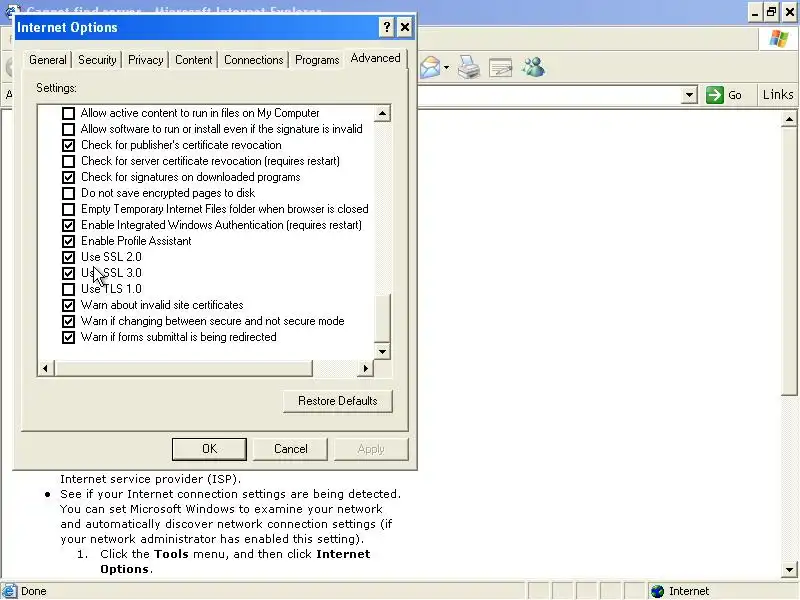Switch to the Connections tab

point(254,60)
